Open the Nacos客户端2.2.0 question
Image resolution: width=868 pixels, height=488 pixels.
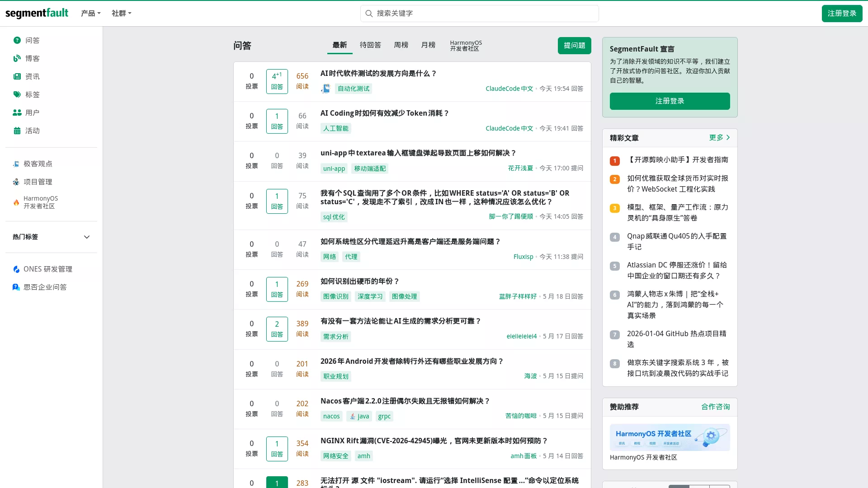405,401
